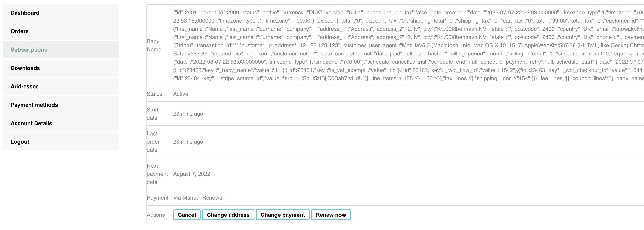644x230 pixels.
Task: Click the Active status value
Action: [x=180, y=94]
